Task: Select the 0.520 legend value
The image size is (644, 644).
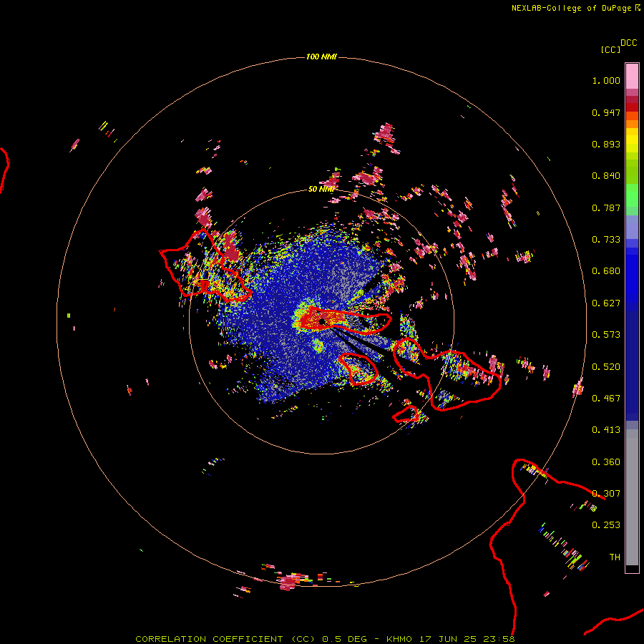Action: tap(606, 367)
